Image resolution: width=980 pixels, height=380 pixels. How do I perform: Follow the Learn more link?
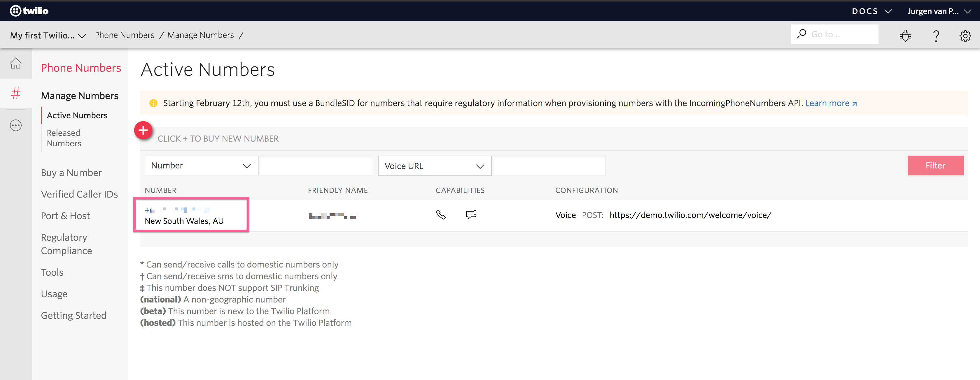click(831, 103)
